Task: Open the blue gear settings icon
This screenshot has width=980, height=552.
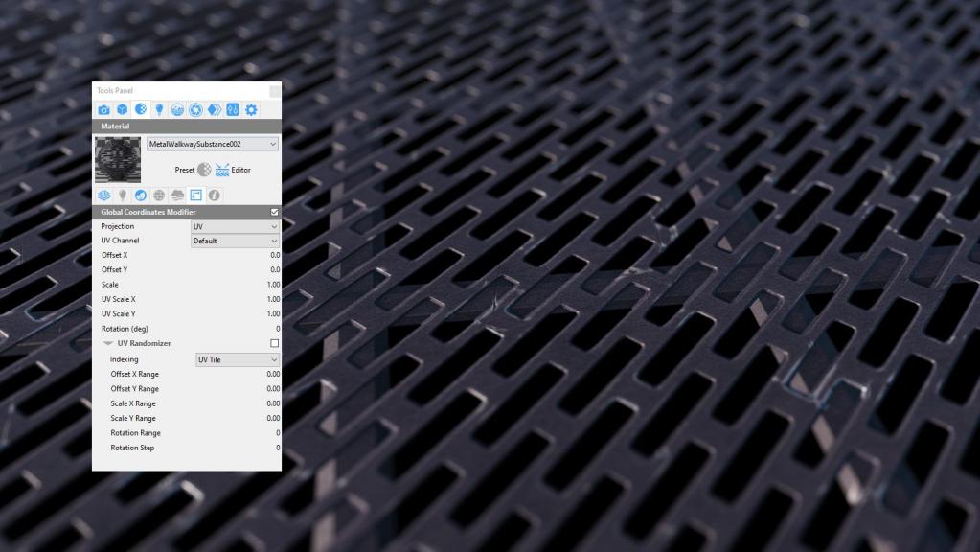Action: (x=251, y=110)
